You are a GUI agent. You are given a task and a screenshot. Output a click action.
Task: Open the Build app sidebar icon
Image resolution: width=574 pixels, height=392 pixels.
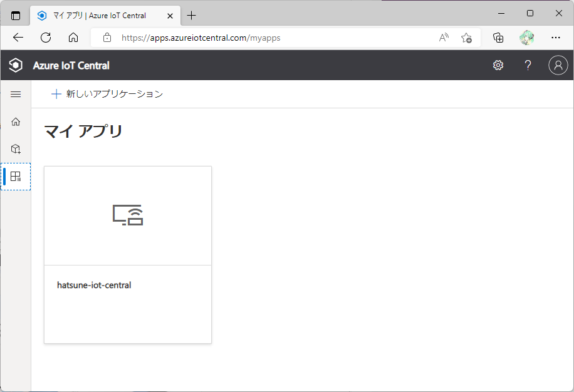[16, 149]
